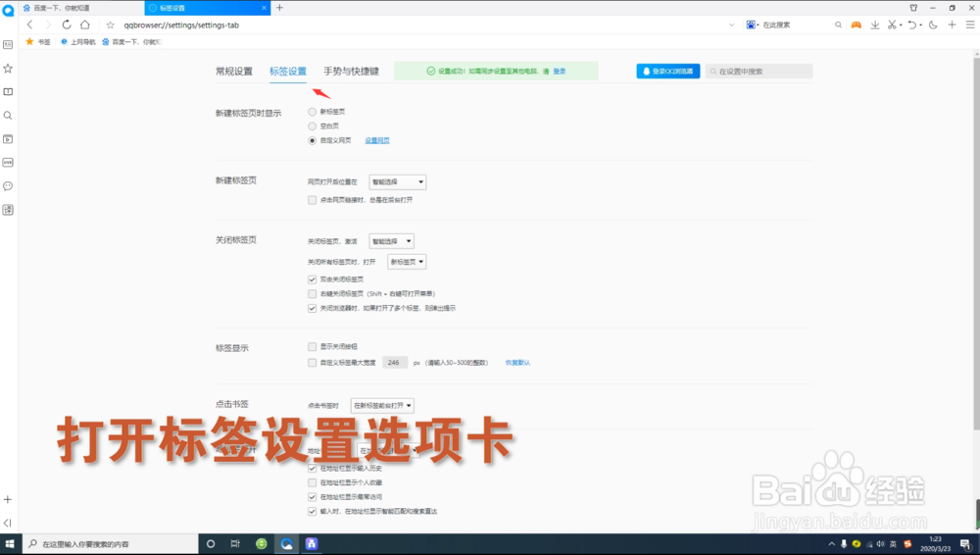
Task: Uncheck 在地址栏显示输入历史 checkbox
Action: [312, 468]
